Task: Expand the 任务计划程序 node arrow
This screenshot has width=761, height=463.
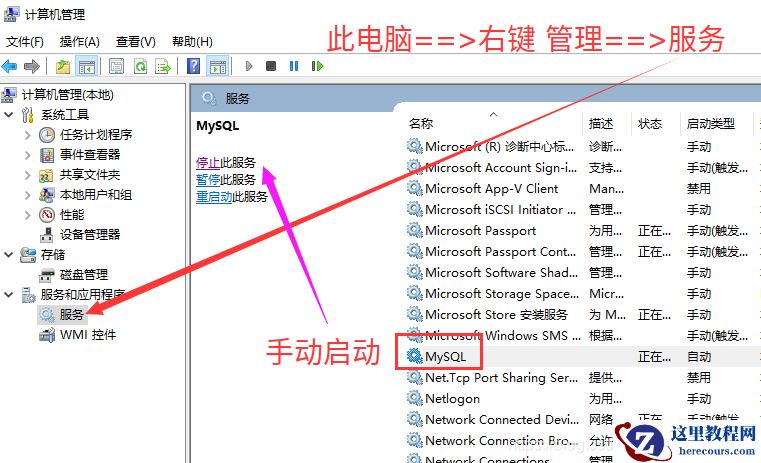Action: (28, 135)
